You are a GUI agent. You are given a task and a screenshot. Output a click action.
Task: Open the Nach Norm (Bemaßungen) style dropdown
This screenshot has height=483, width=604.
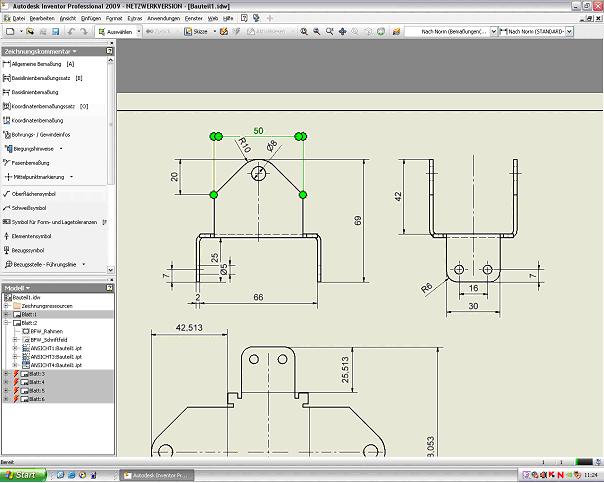(x=493, y=32)
